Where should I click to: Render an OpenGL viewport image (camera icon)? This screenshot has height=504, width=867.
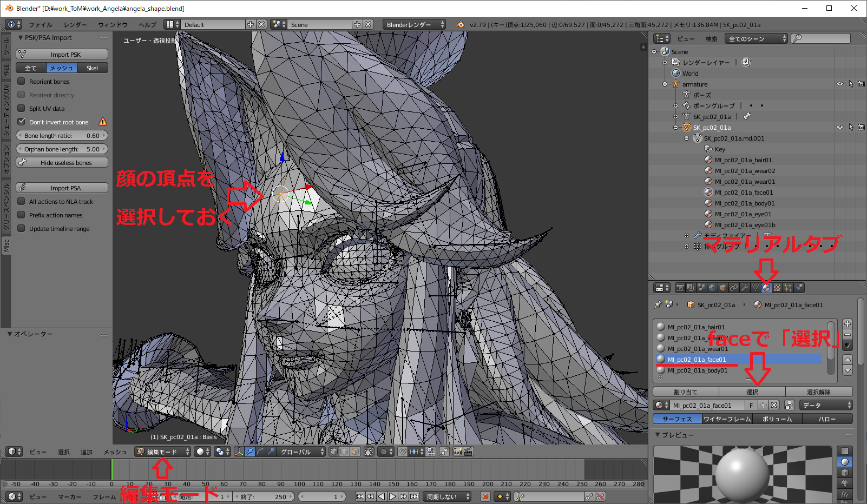tap(457, 452)
